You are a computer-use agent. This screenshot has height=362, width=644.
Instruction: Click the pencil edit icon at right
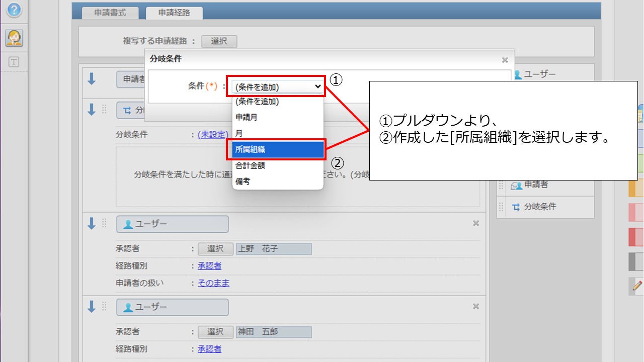(637, 286)
